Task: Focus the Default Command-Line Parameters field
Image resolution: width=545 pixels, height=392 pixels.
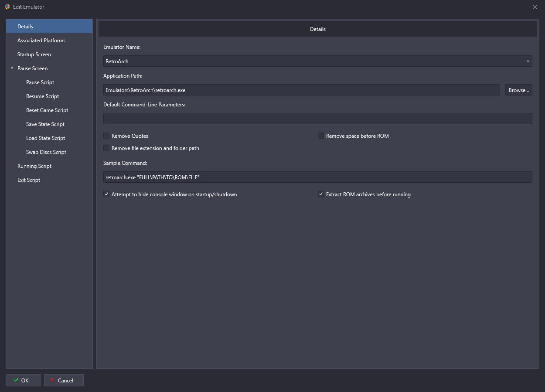Action: point(318,119)
